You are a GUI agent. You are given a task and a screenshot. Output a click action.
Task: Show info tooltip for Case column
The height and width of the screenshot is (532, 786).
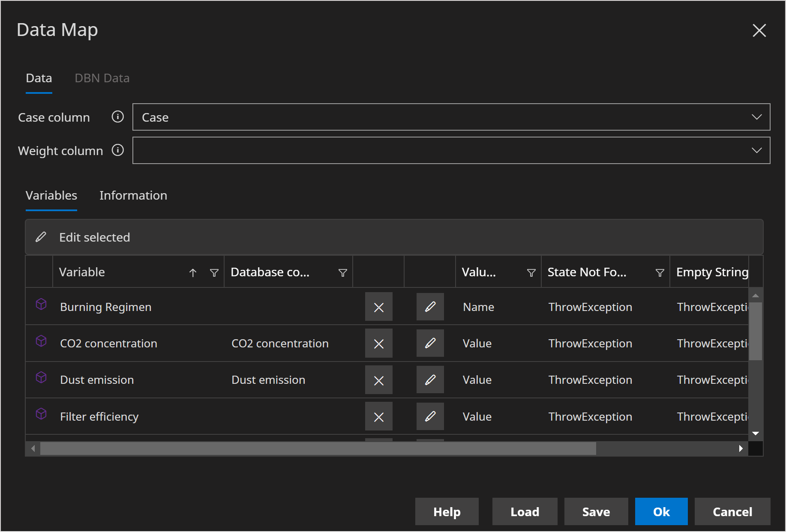(118, 117)
